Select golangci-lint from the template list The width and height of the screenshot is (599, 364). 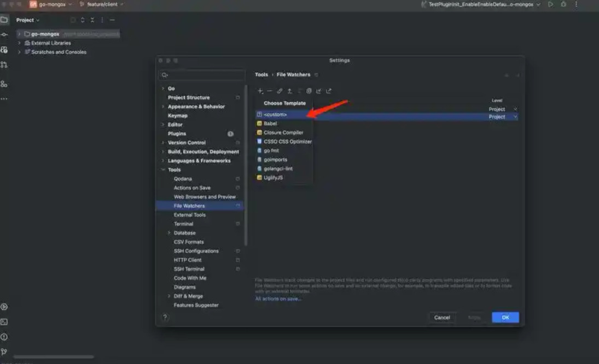click(x=278, y=169)
